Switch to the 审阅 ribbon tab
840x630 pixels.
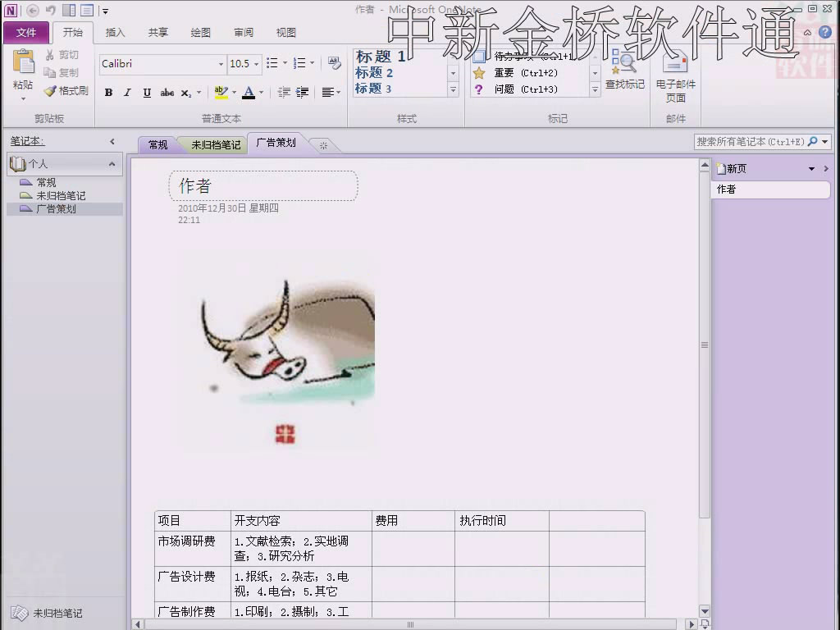(x=244, y=33)
